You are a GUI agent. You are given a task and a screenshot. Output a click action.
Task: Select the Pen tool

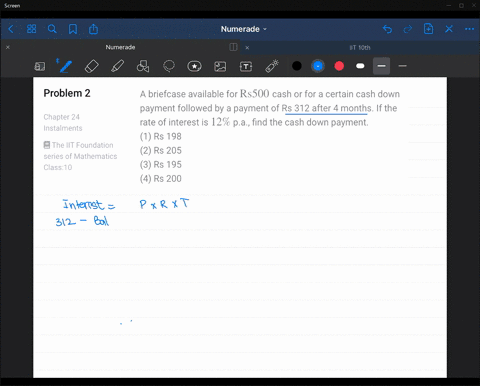pos(64,66)
